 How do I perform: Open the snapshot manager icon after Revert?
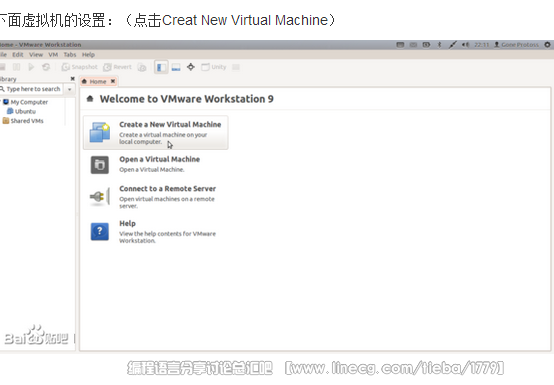(142, 67)
